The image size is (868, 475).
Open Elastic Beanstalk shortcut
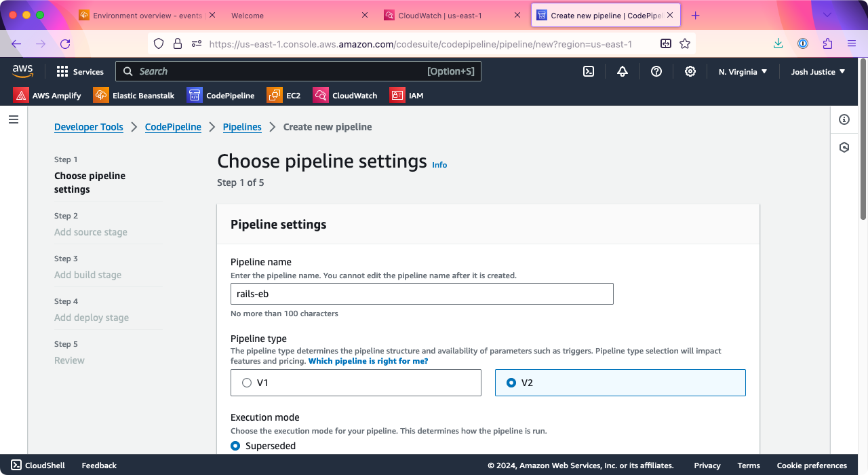[134, 96]
